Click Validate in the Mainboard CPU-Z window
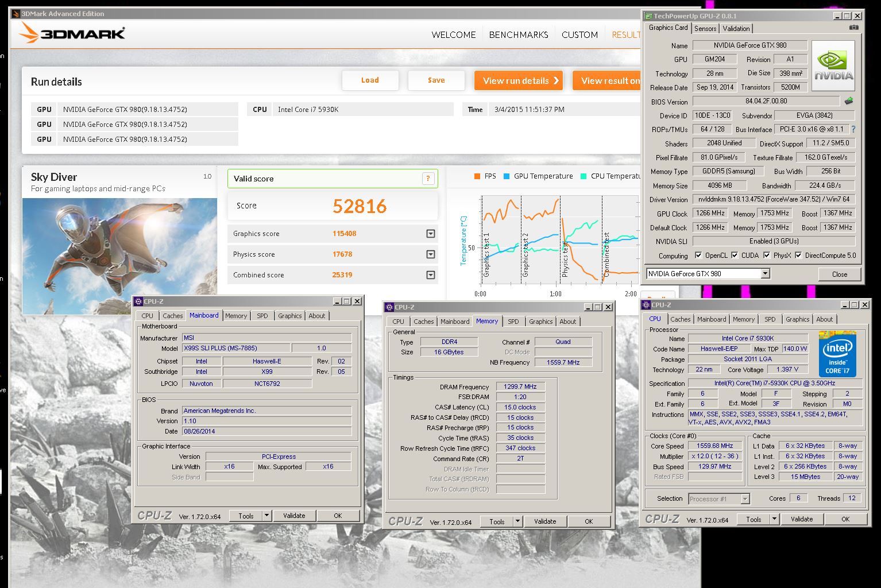881x588 pixels. [x=294, y=516]
